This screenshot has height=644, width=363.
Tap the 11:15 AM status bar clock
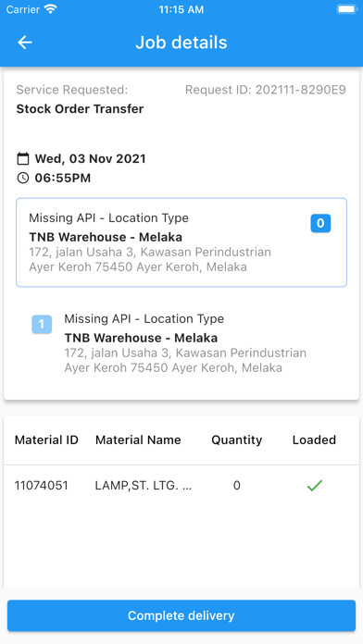point(181,9)
